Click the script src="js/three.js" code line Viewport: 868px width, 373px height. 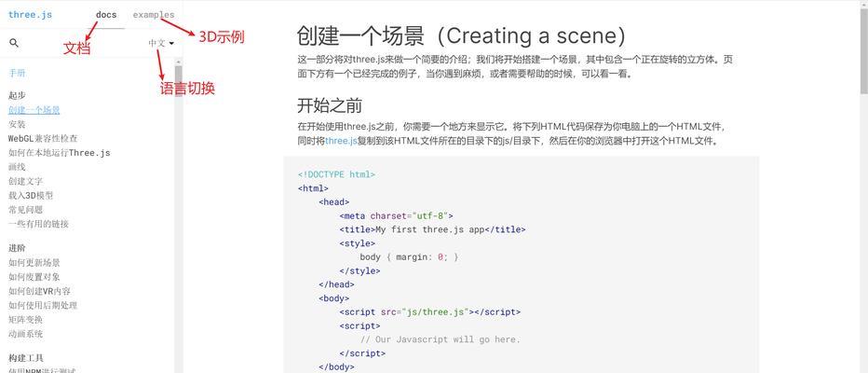click(429, 312)
